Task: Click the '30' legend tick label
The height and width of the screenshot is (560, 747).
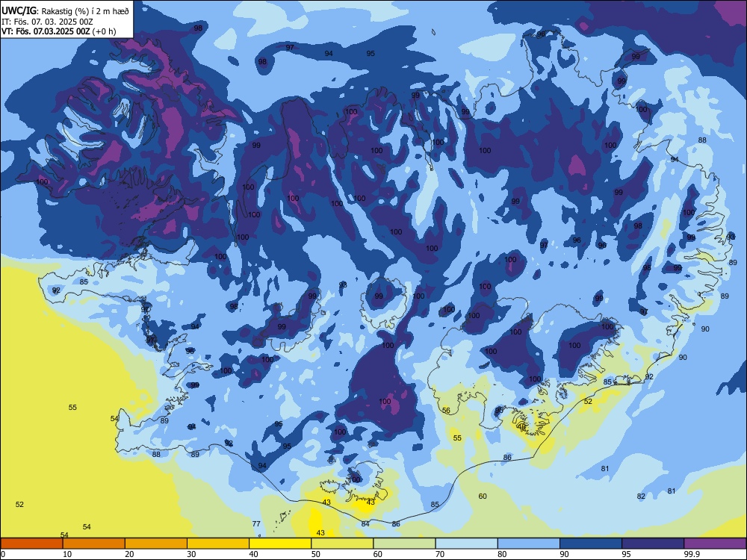Action: click(191, 554)
